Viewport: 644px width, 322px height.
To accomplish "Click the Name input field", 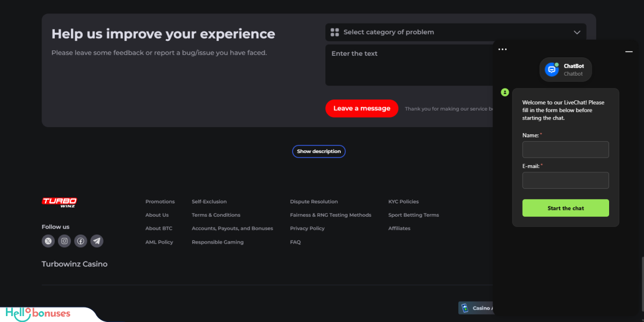I will pyautogui.click(x=566, y=150).
